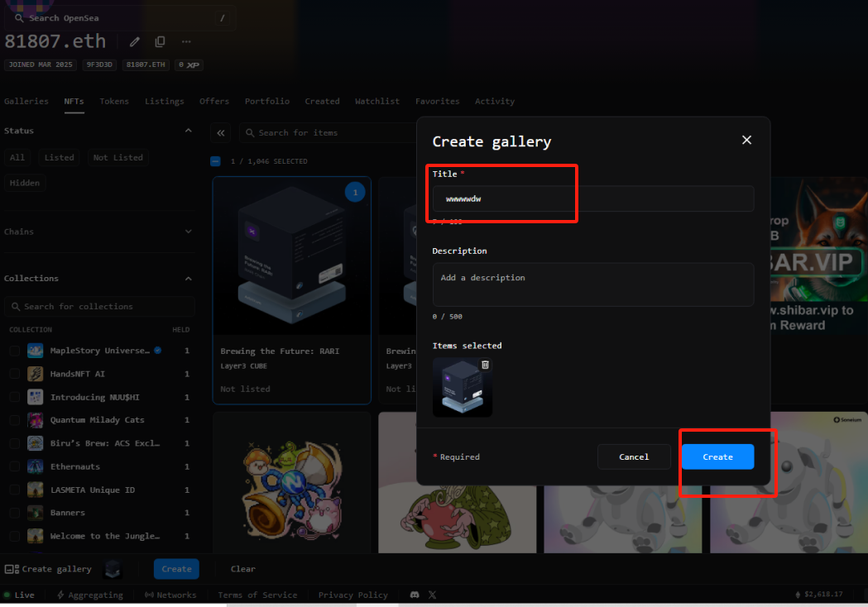Click Create button in bottom bar
The height and width of the screenshot is (607, 868).
point(176,569)
